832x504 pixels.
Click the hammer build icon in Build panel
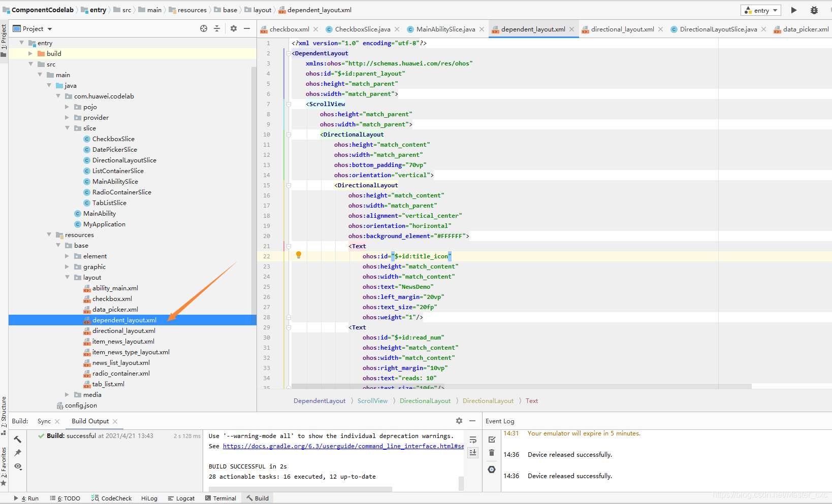[x=18, y=439]
